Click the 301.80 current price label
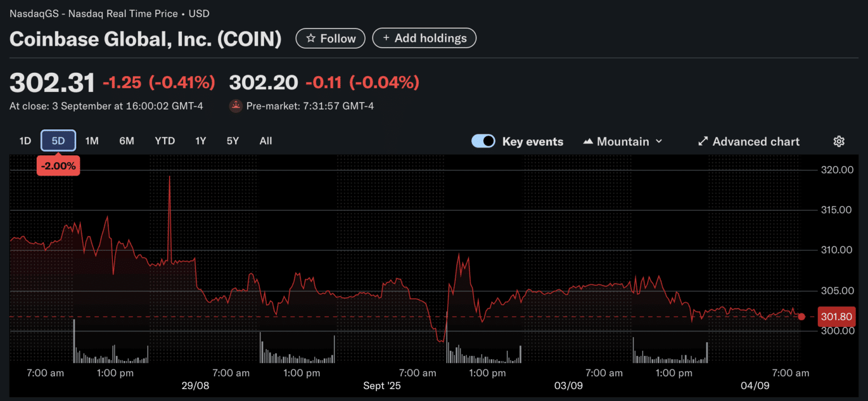The height and width of the screenshot is (401, 868). click(837, 317)
